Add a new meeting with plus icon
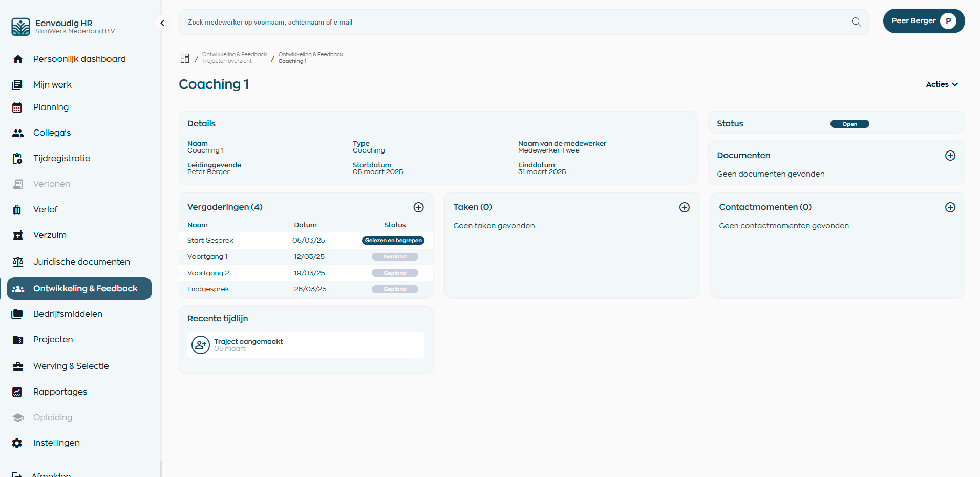The height and width of the screenshot is (477, 980). [x=418, y=207]
